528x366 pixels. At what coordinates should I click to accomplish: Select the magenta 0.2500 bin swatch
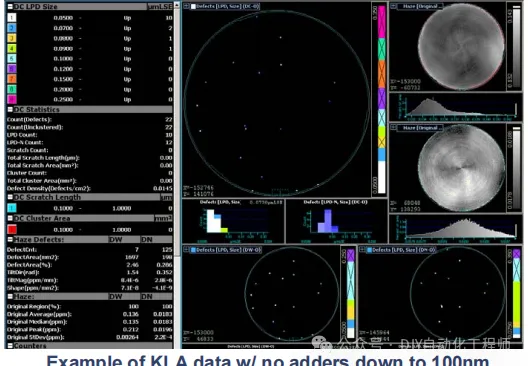[x=11, y=99]
